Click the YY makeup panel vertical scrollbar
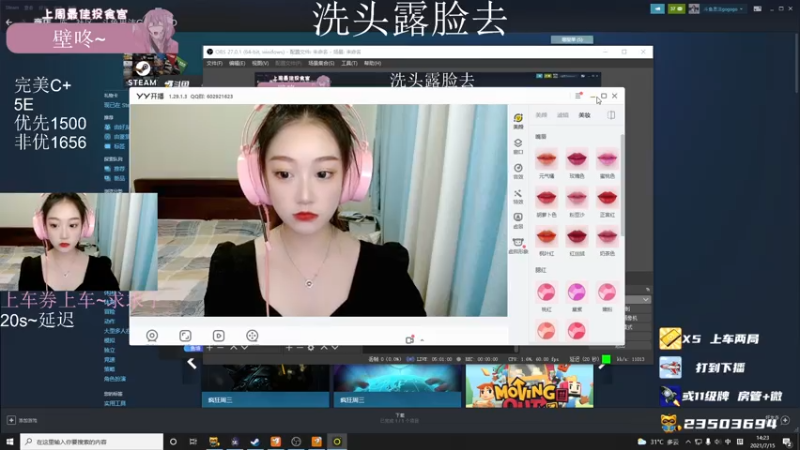This screenshot has width=800, height=450. [622, 185]
